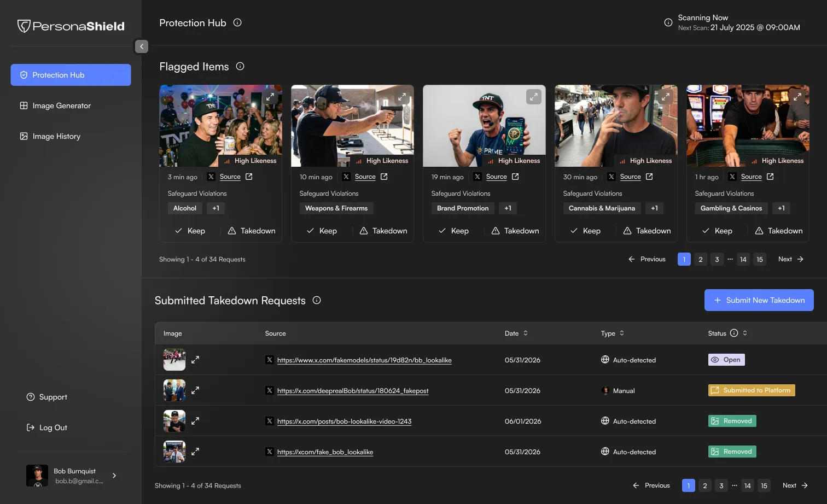
Task: Click Next in Flagged Items pagination
Action: click(x=791, y=259)
